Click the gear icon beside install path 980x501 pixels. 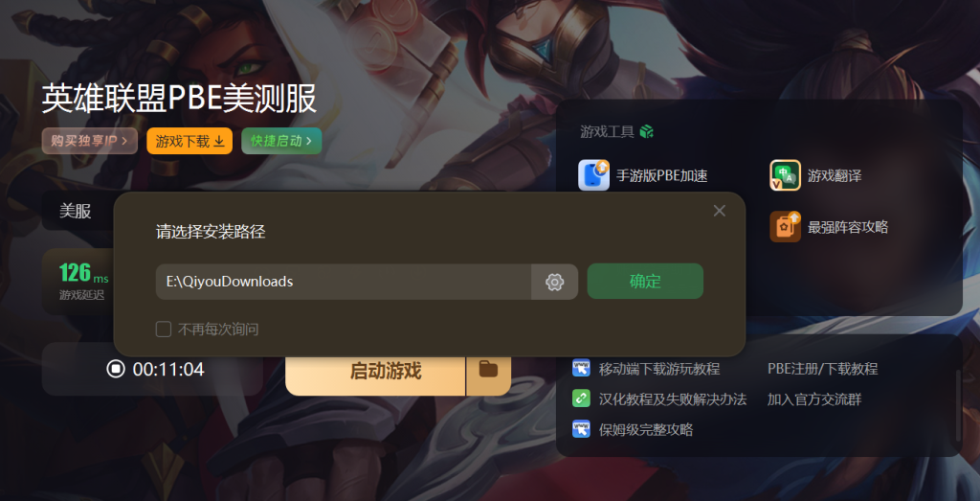[554, 282]
